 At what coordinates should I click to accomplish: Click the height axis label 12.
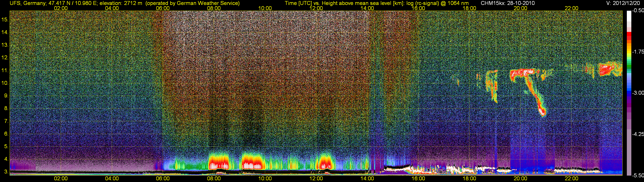tap(5, 58)
